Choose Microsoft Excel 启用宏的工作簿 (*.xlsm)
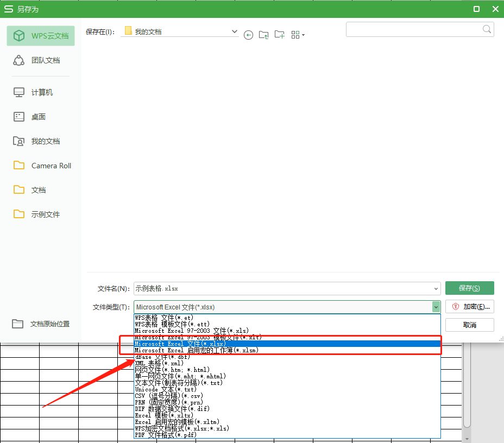Screen dimensions: 504x443 197,351
